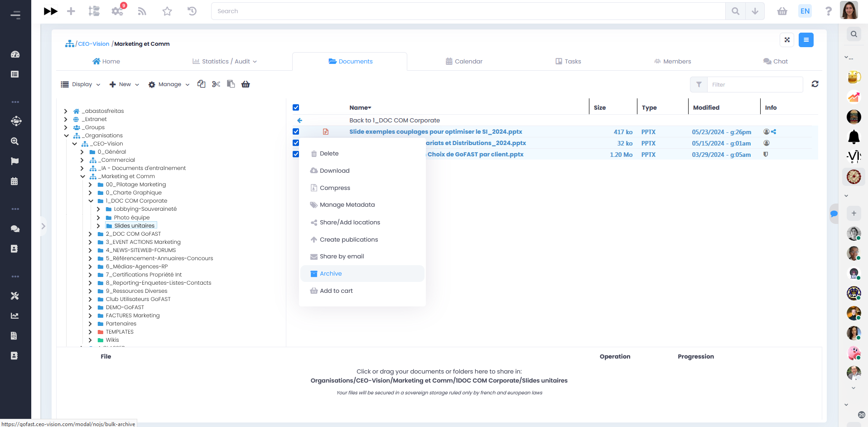Open the RSS feed icon in top bar
Screen dimensions: 868x427
click(142, 11)
